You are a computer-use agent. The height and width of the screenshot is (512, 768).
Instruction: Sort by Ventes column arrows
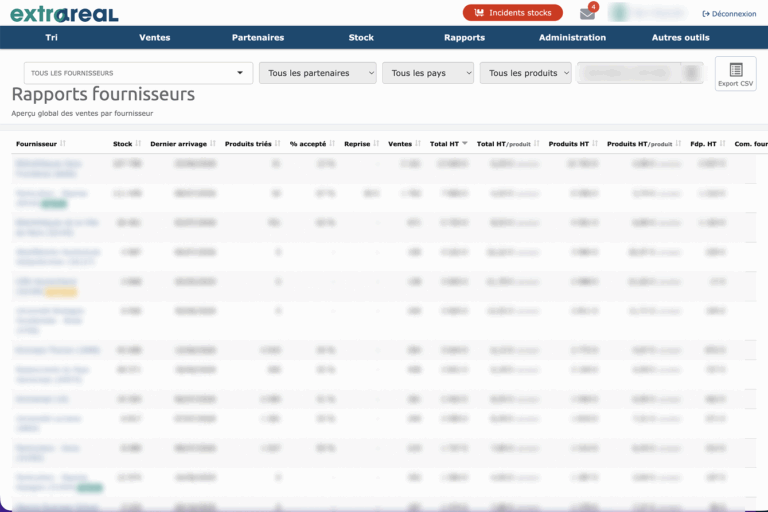click(x=418, y=144)
